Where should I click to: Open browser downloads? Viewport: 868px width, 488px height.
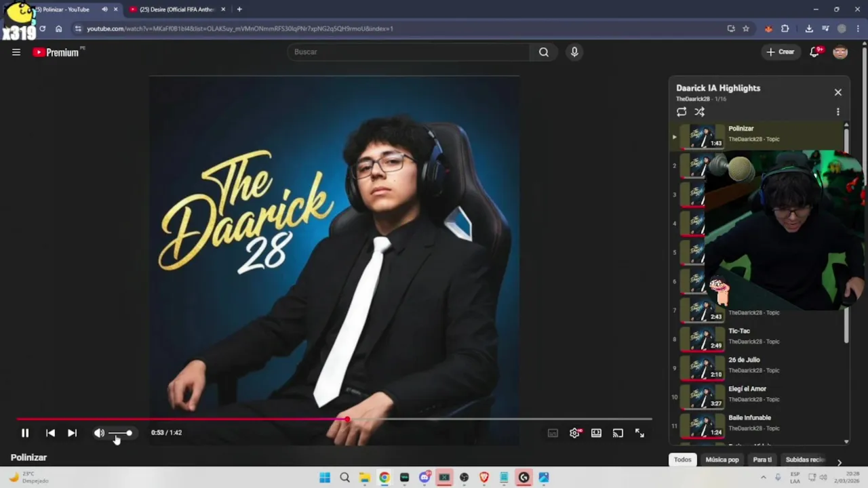809,28
